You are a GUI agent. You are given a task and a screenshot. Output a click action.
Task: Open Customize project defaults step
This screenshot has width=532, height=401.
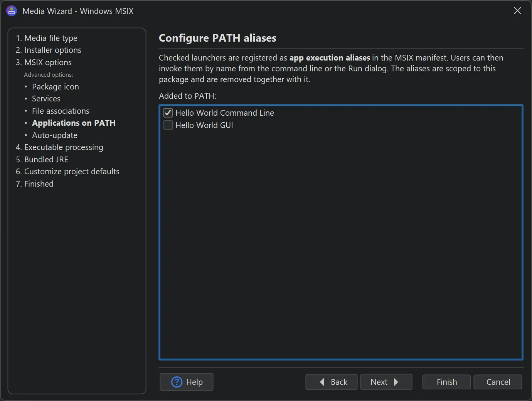[67, 172]
